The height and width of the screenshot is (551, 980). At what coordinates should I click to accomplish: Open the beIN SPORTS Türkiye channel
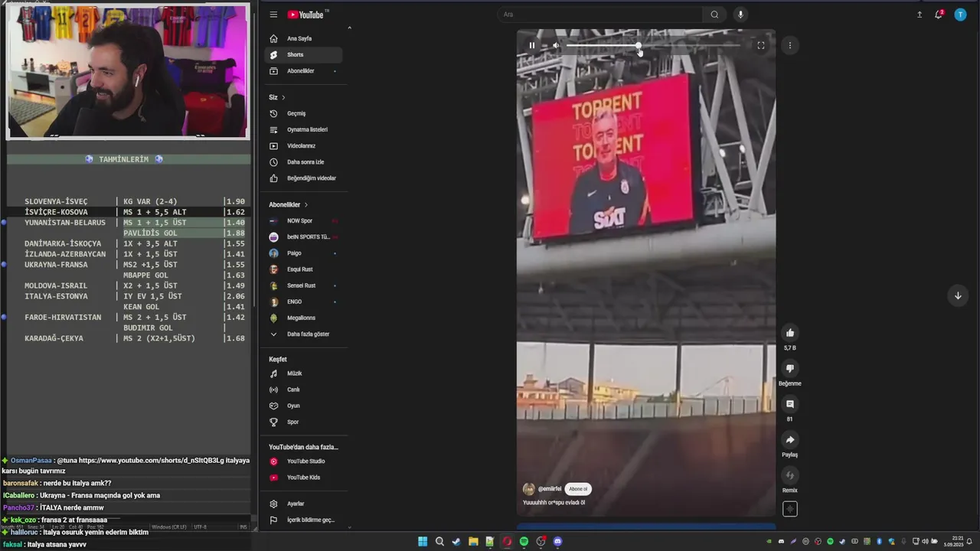click(303, 237)
